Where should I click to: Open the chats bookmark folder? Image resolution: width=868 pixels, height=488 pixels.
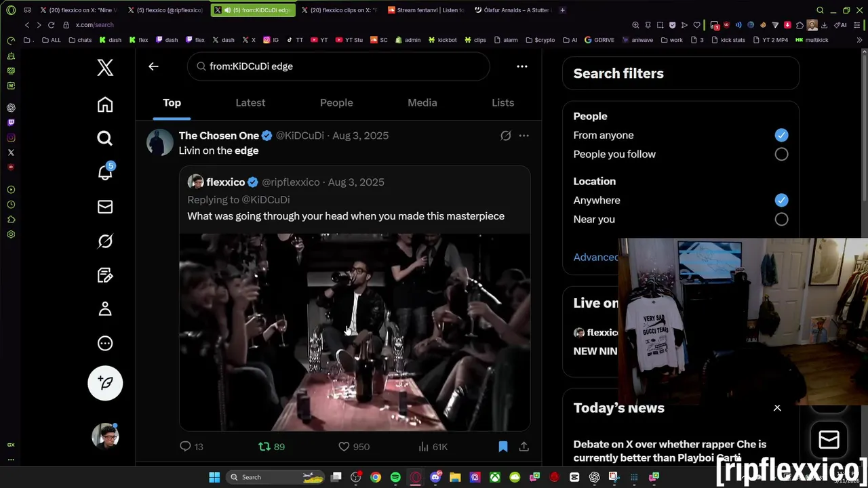[80, 40]
